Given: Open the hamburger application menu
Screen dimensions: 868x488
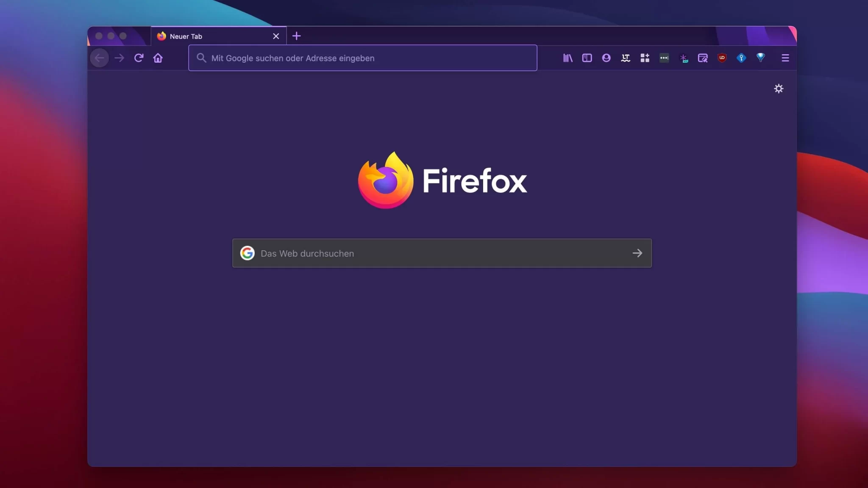Looking at the screenshot, I should pyautogui.click(x=785, y=58).
